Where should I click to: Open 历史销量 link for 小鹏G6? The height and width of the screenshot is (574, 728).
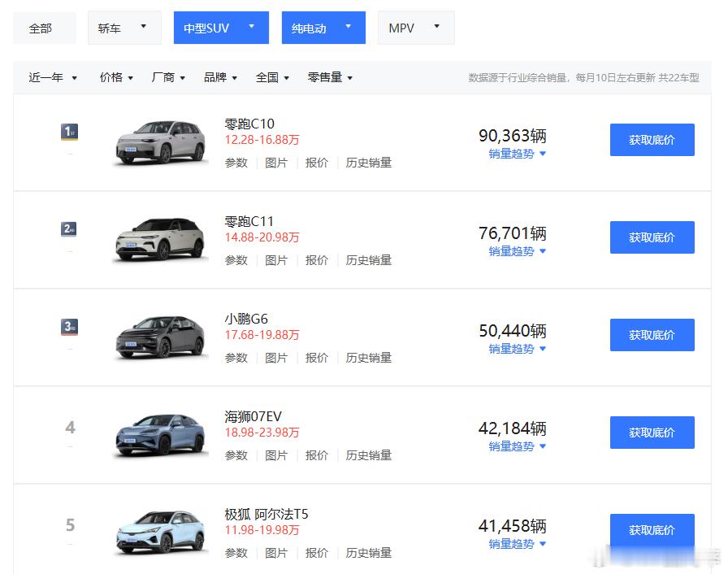pyautogui.click(x=369, y=358)
